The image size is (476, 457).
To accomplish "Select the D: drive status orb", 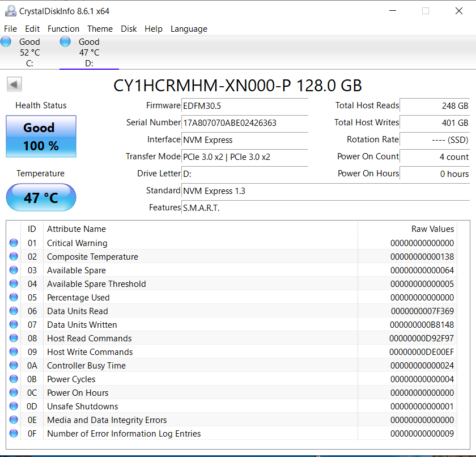I will pyautogui.click(x=65, y=41).
